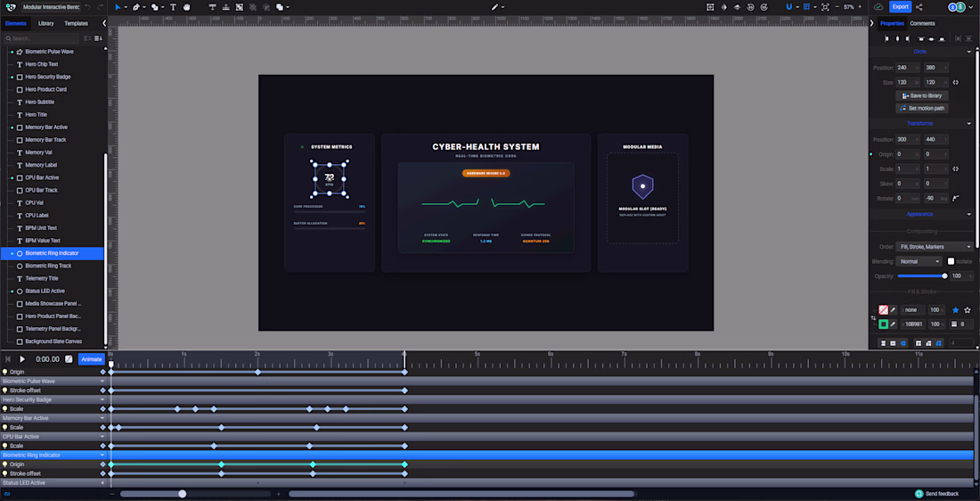Play the animation

pyautogui.click(x=22, y=359)
